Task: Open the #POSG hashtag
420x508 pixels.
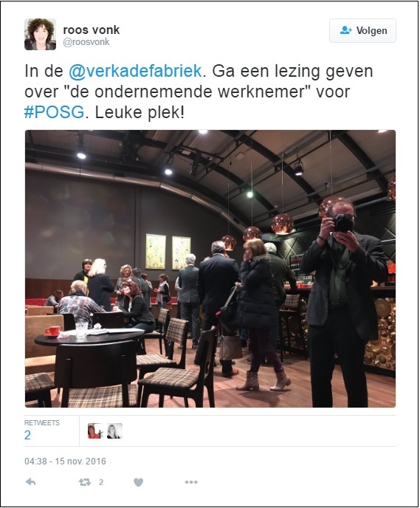Action: [x=55, y=112]
